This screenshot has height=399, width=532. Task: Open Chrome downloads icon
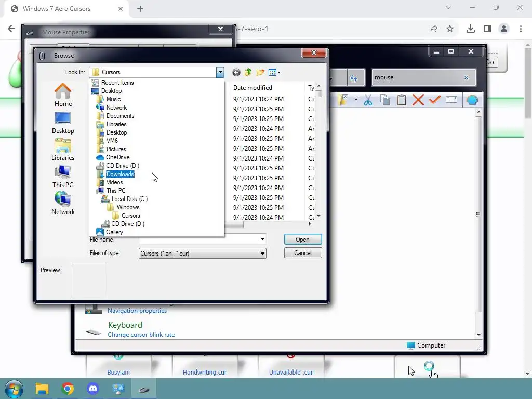(471, 29)
